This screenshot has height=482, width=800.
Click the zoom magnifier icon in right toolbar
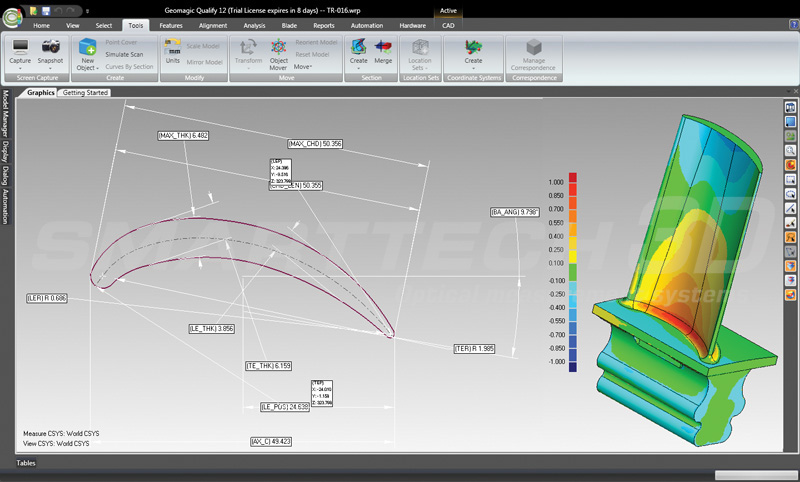point(790,150)
